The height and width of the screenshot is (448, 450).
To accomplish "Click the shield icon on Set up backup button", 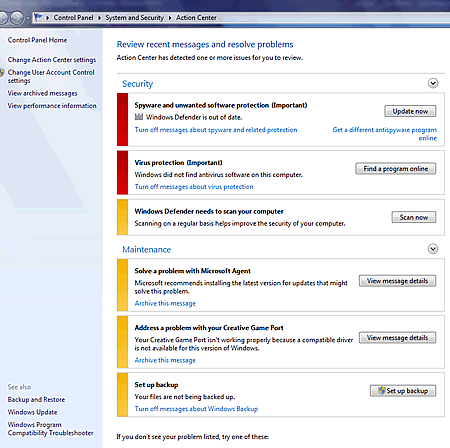I will (x=382, y=390).
